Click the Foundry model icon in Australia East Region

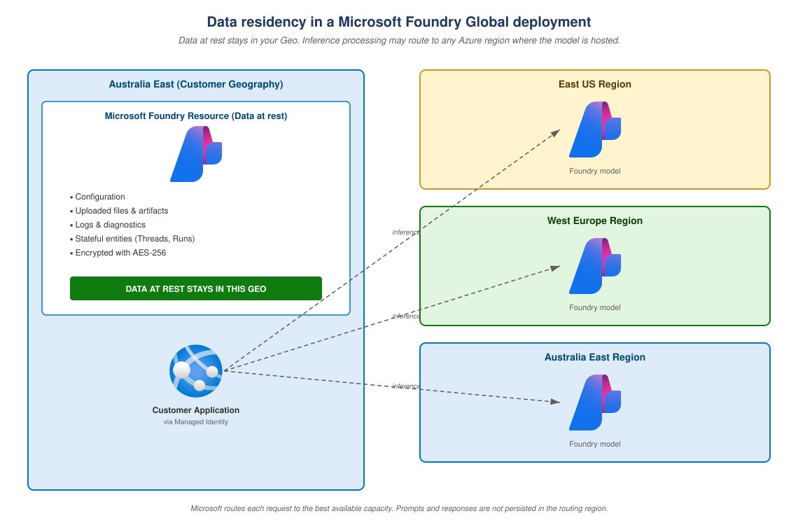(595, 402)
